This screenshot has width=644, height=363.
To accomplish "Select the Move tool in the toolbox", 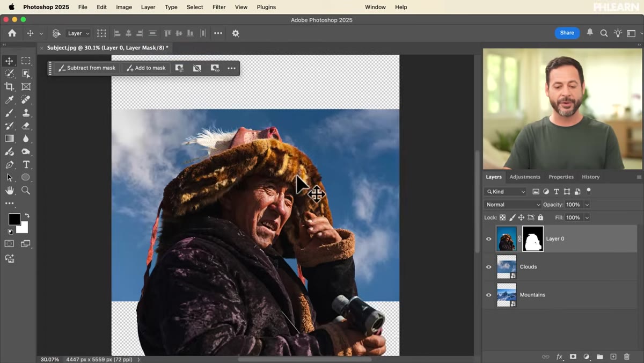I will 9,61.
